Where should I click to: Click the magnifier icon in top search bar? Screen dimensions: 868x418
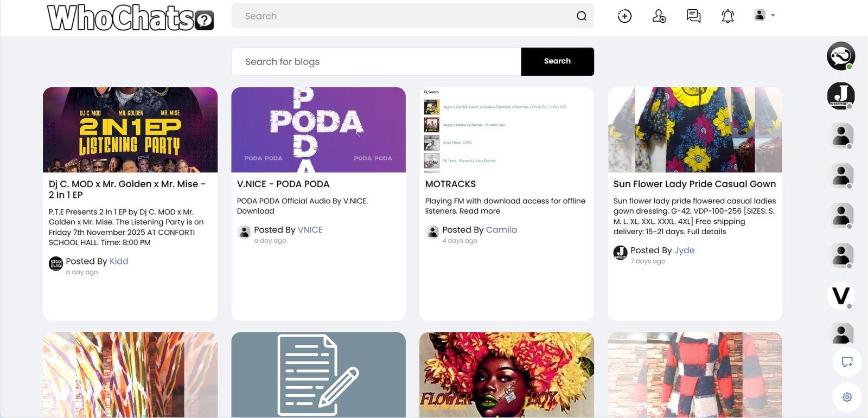click(x=581, y=16)
